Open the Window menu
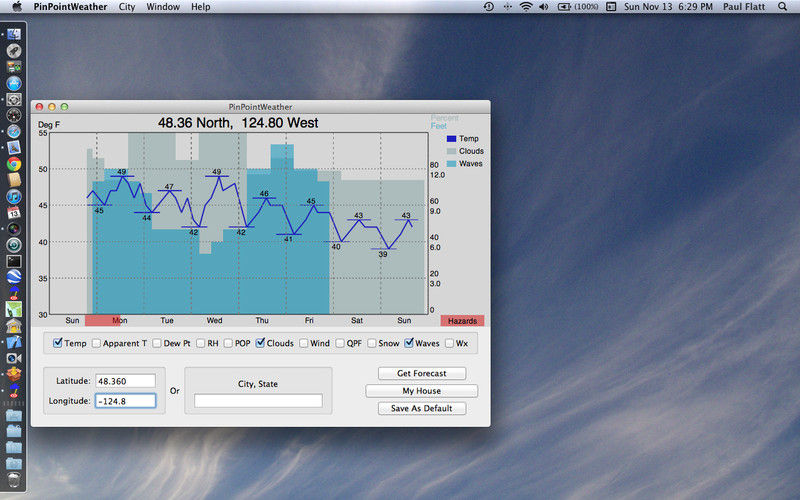The image size is (800, 500). pos(163,7)
